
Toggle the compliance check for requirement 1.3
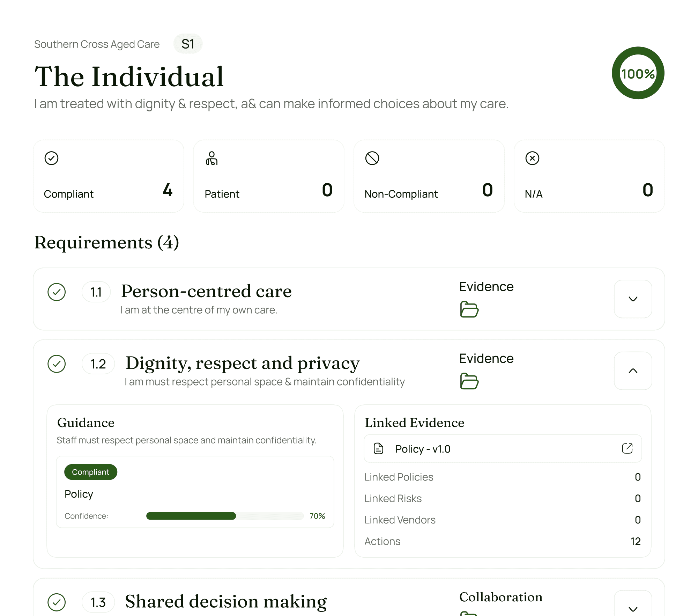(57, 601)
